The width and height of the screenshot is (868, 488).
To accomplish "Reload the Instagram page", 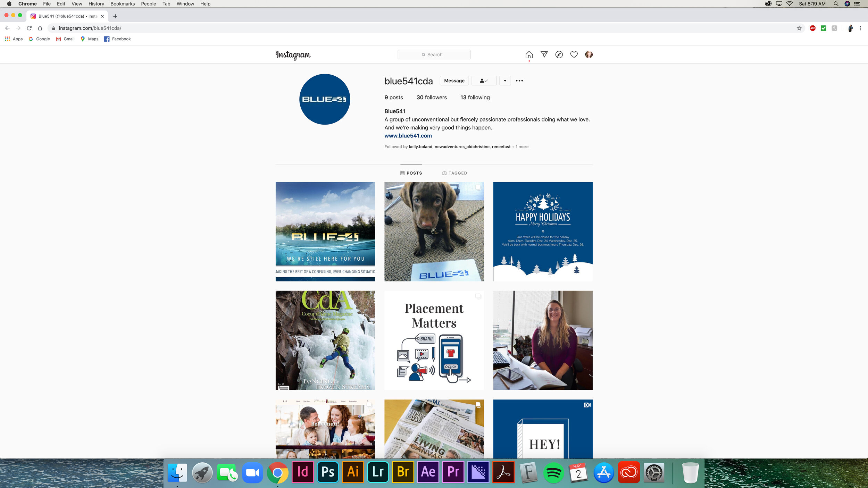I will click(29, 28).
